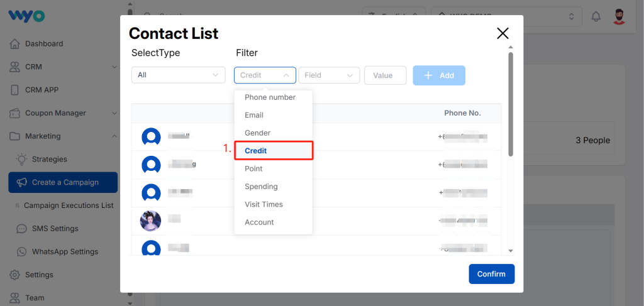Click the contact list vertical scrollbar
The image size is (644, 306).
tap(511, 104)
